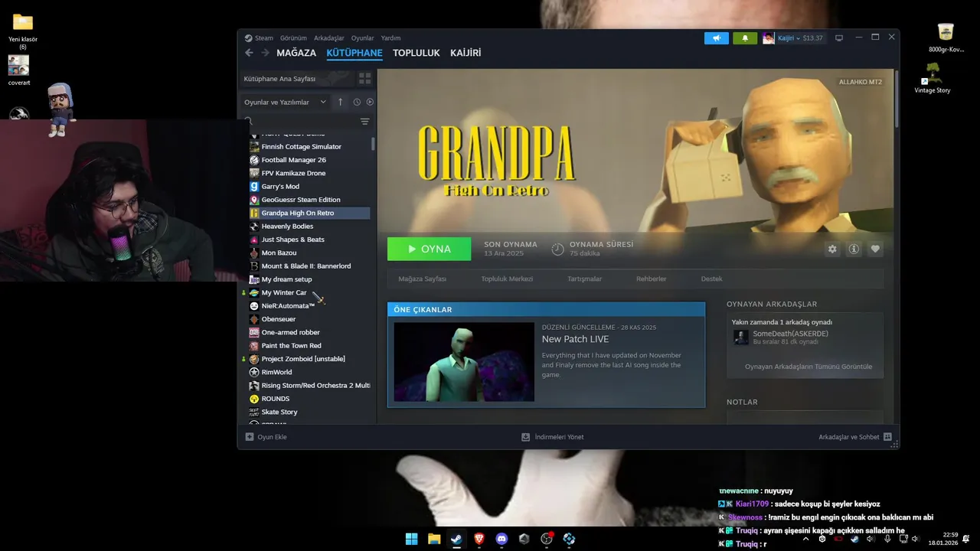Open the Görünüm menu
980x551 pixels.
pos(293,38)
